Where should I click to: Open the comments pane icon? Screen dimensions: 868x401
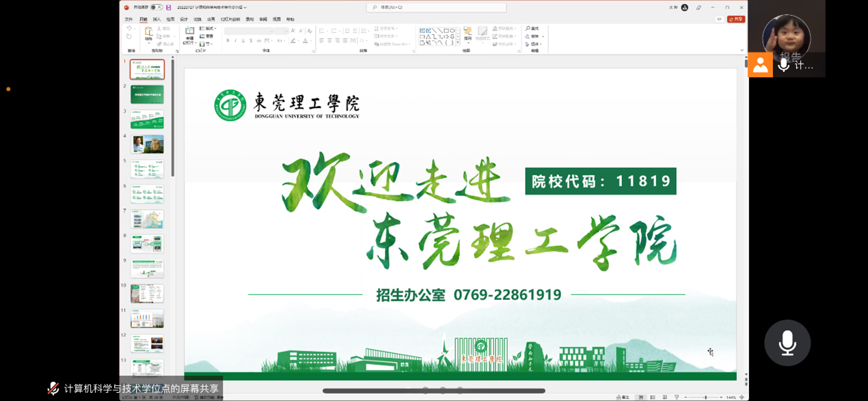pos(719,19)
